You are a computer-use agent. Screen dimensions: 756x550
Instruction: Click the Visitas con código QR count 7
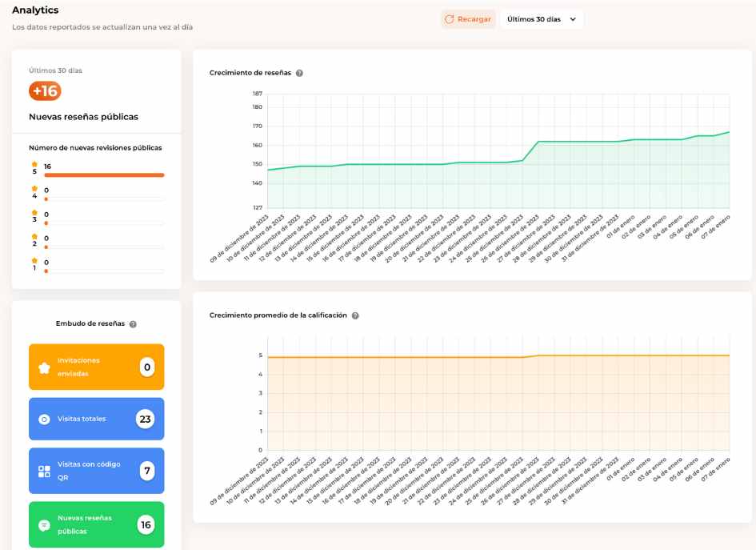[x=146, y=472]
